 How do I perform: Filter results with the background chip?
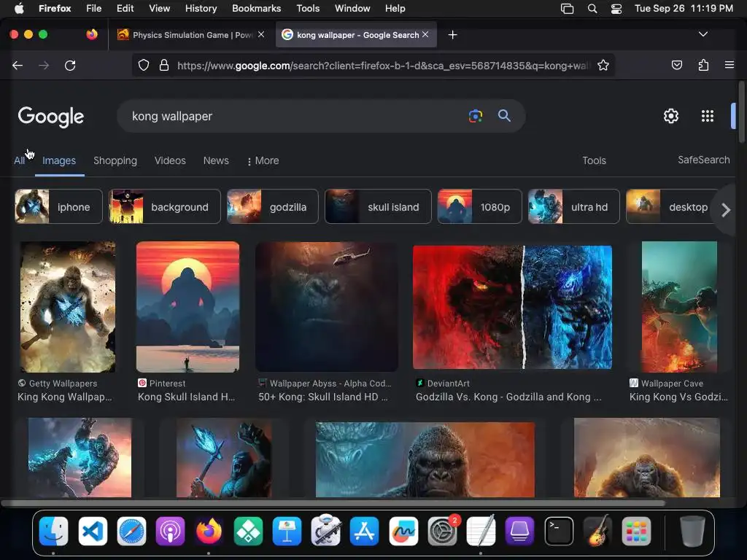point(165,206)
